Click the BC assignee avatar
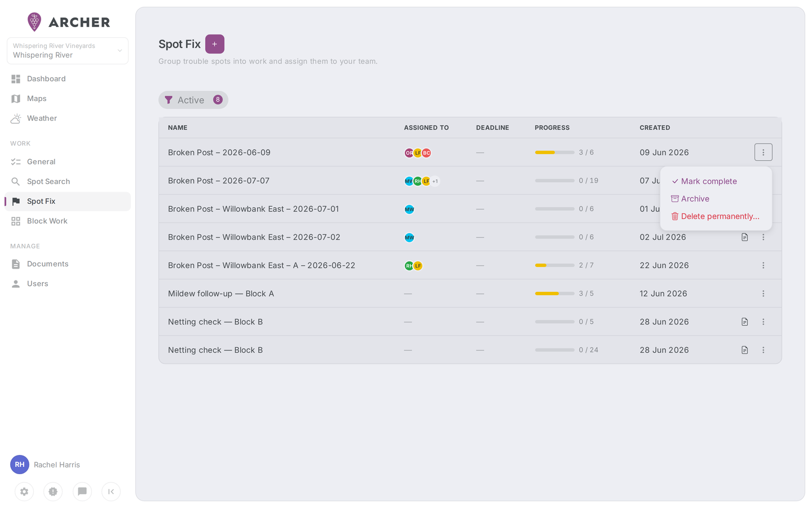 427,153
